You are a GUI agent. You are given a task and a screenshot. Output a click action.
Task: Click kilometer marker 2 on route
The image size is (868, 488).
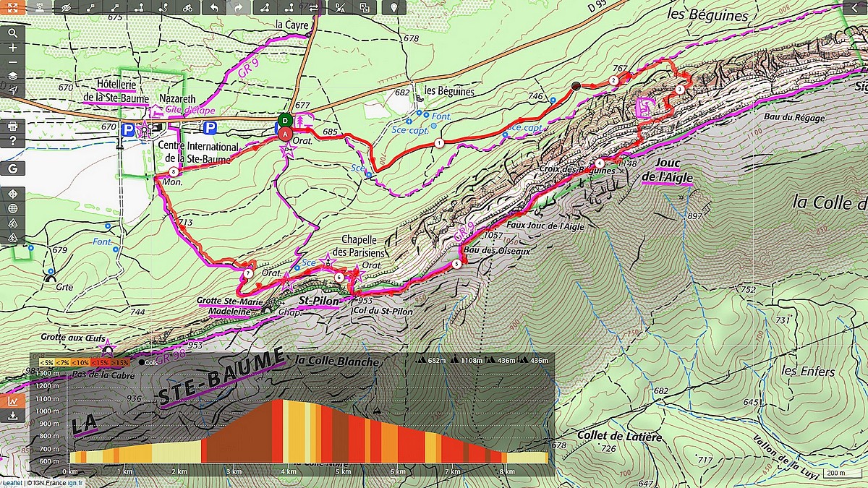coord(613,81)
